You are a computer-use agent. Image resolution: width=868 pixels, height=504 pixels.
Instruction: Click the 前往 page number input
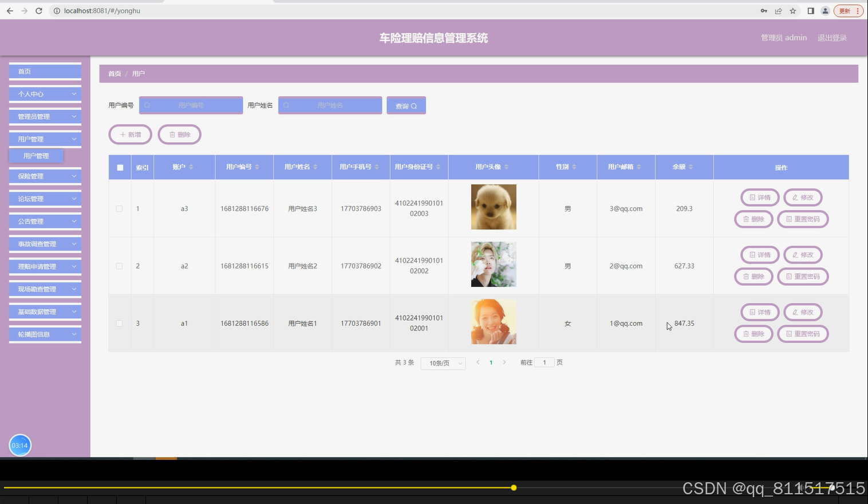545,363
